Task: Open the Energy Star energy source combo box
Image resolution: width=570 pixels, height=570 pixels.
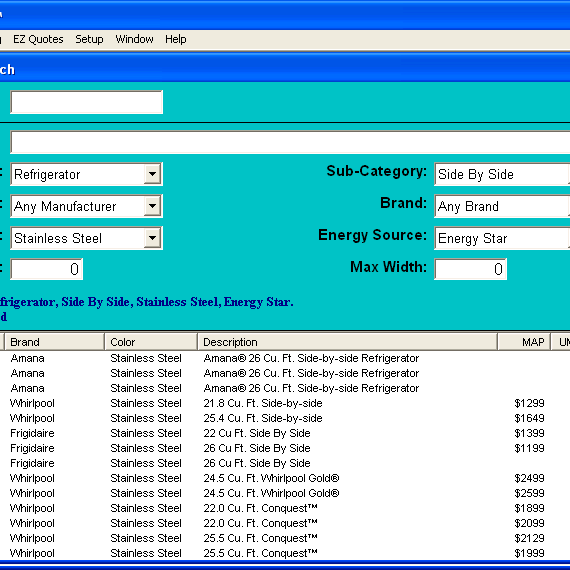Action: point(502,238)
